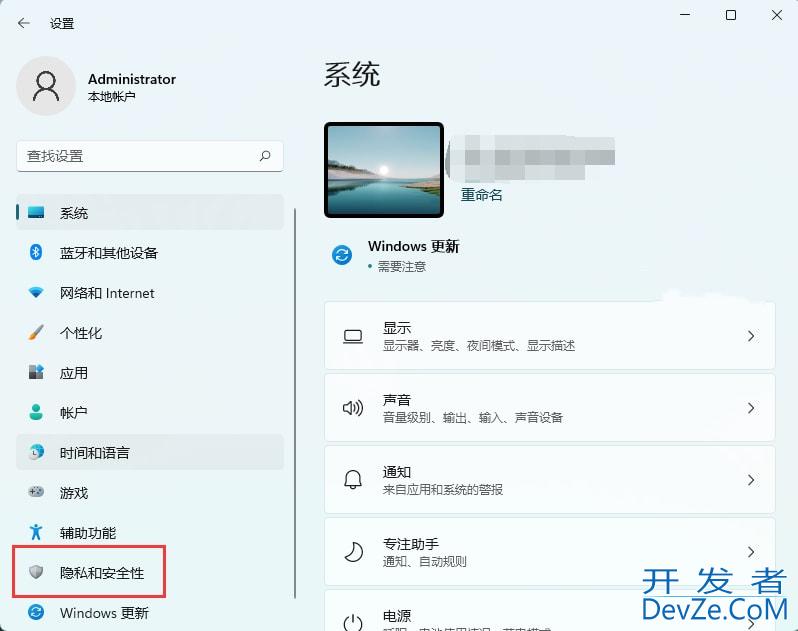Click the 本地帐户 label

111,96
